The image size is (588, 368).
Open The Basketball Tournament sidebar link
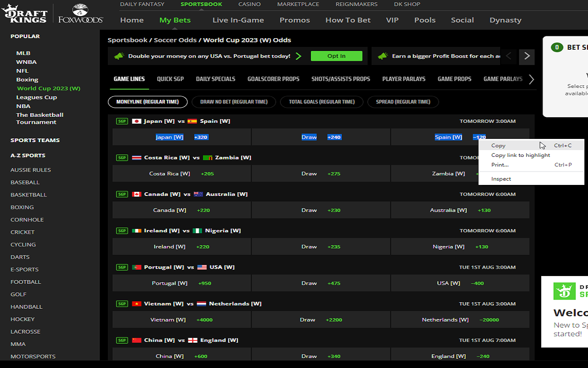(x=40, y=119)
